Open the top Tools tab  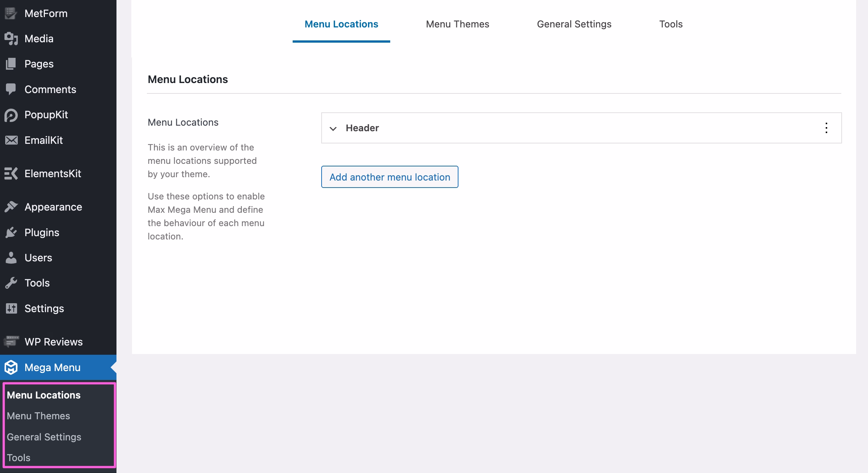tap(671, 24)
